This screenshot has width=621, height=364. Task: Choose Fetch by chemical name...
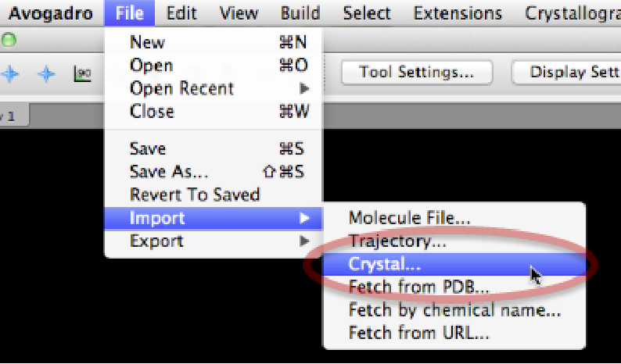click(x=454, y=310)
